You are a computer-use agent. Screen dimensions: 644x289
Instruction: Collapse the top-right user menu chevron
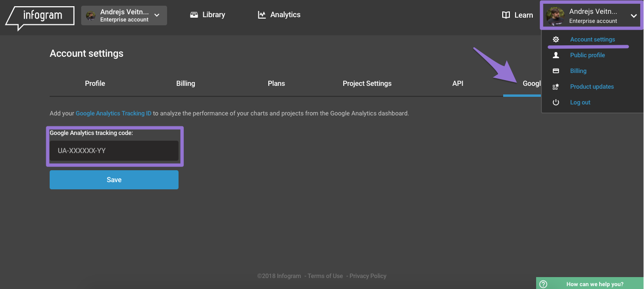coord(633,16)
